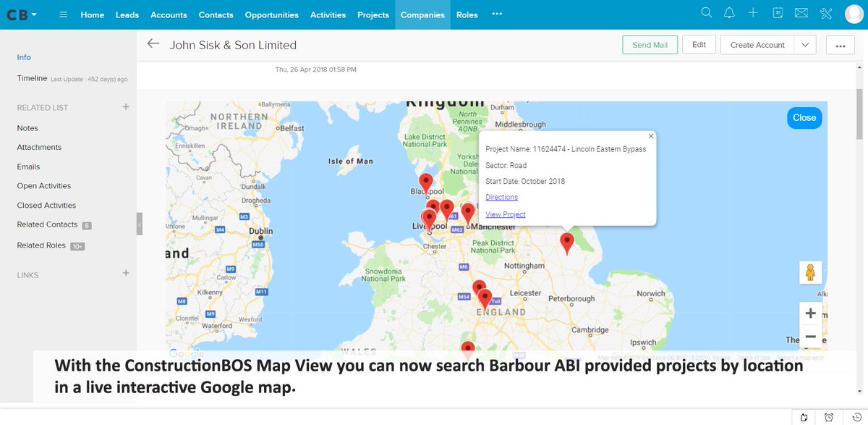Image resolution: width=868 pixels, height=425 pixels.
Task: Open Related Roles in the sidebar
Action: 41,245
